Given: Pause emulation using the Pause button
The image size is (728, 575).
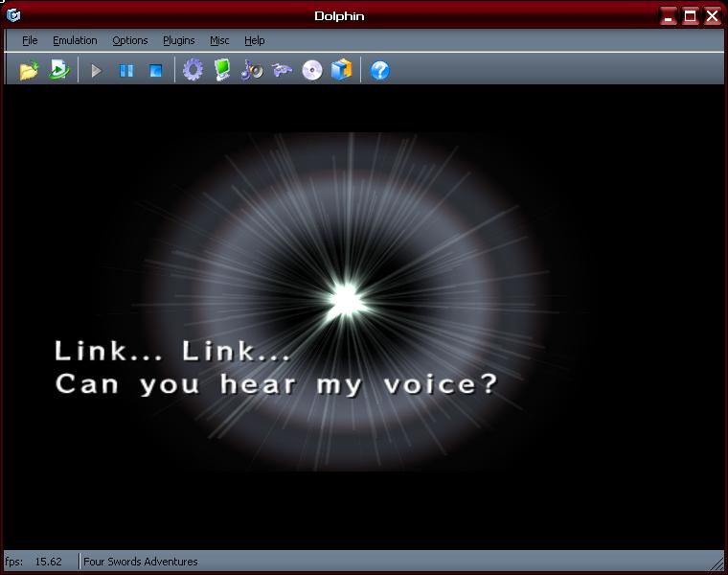Looking at the screenshot, I should click(126, 71).
